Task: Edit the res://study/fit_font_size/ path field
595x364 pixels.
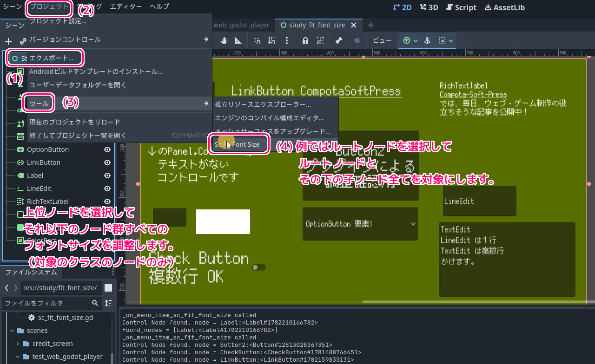Action: (x=61, y=288)
